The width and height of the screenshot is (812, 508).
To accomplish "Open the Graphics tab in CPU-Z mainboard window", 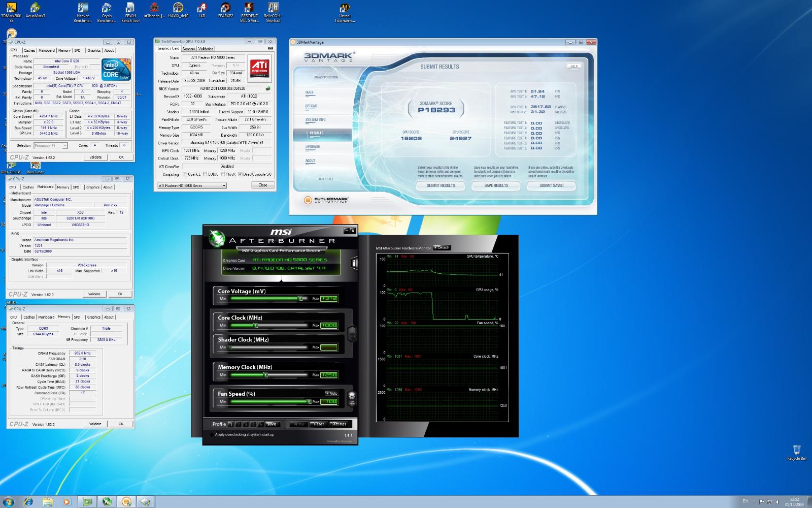I will [x=93, y=187].
